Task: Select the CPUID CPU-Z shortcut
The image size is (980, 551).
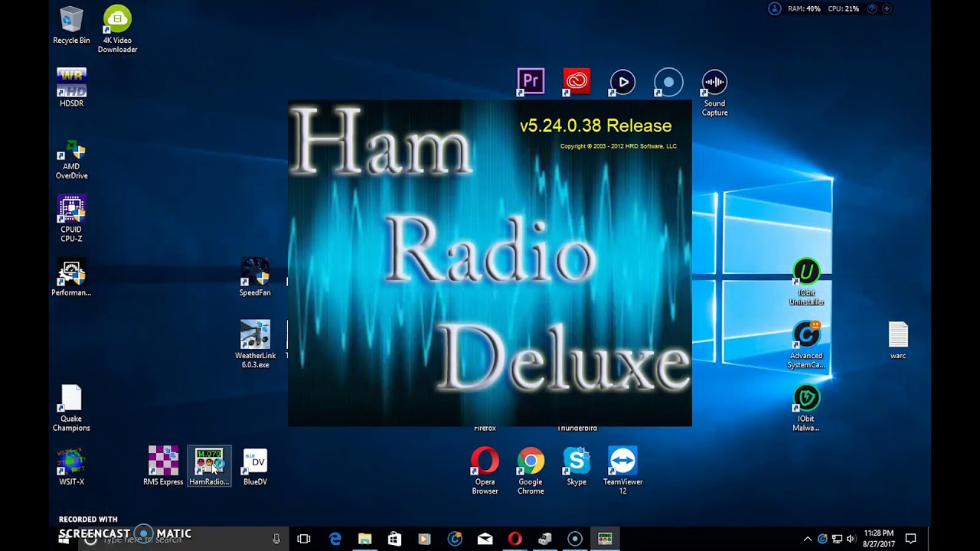Action: 71,218
